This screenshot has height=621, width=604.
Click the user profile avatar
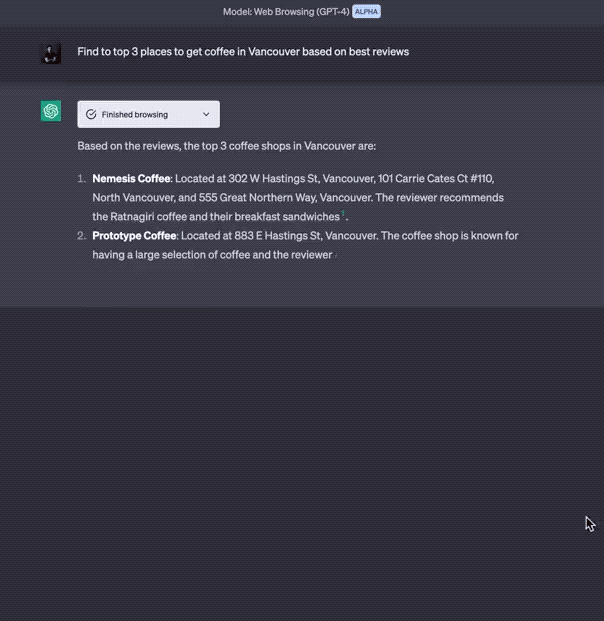(51, 53)
